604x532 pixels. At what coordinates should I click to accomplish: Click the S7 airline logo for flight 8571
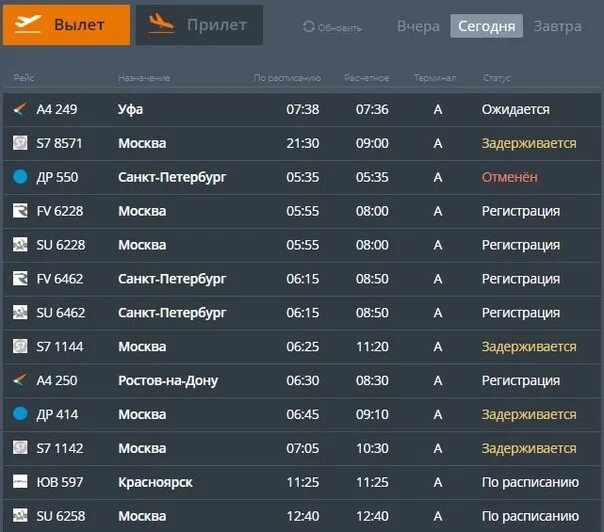(20, 143)
